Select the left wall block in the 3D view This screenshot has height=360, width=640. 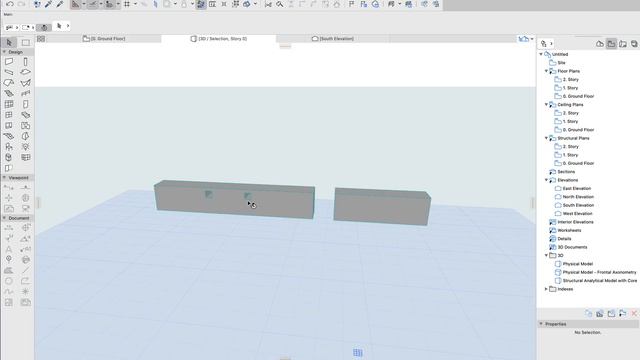[x=234, y=200]
